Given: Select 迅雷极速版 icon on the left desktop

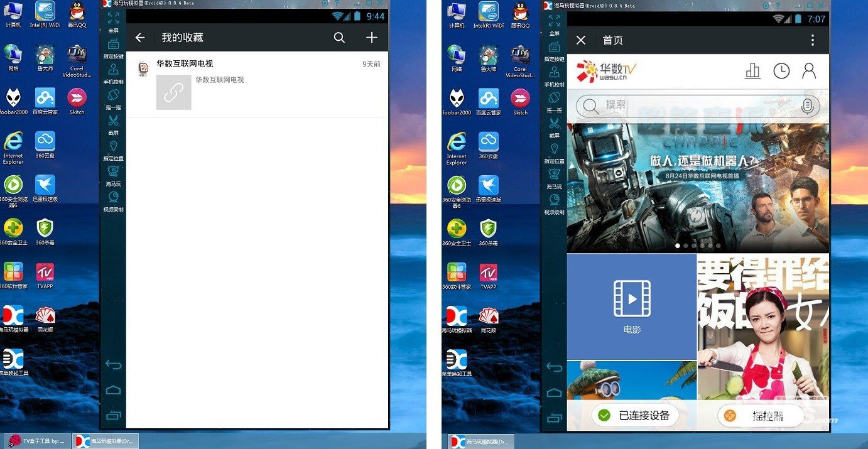Looking at the screenshot, I should point(45,188).
